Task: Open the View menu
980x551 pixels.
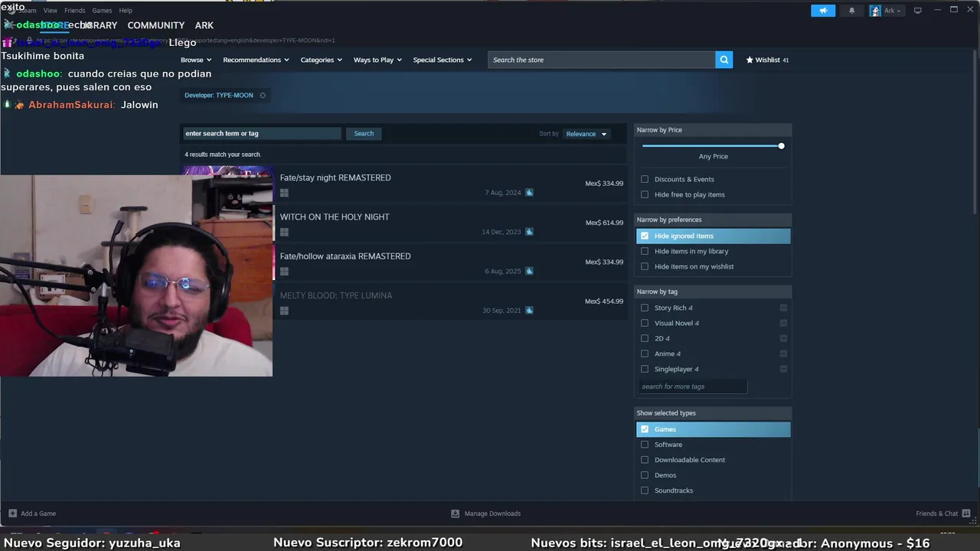Action: [51, 11]
